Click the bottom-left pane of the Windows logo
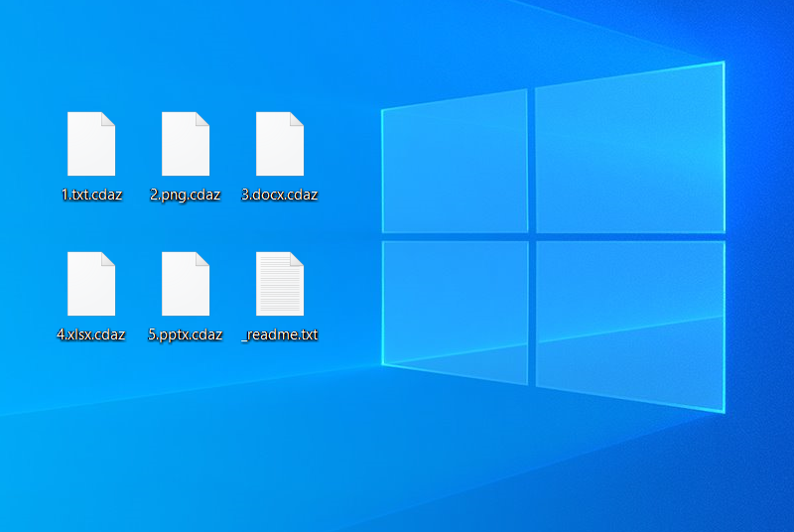794x532 pixels. point(457,308)
